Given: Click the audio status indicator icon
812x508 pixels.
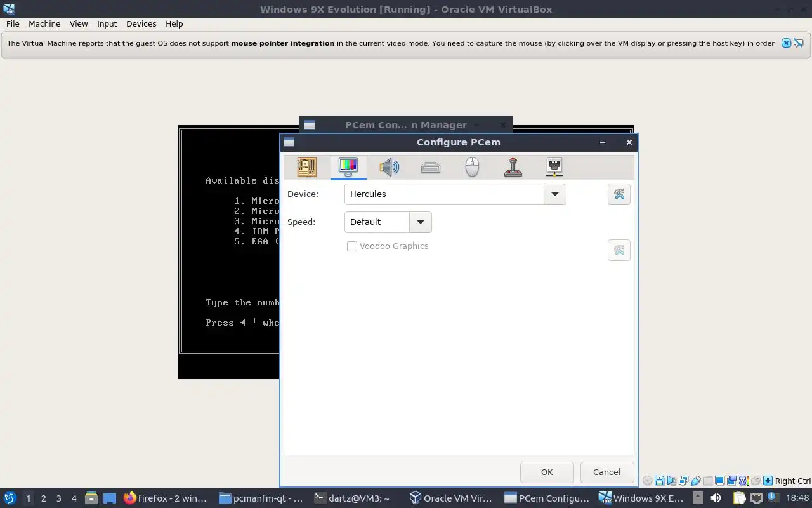Looking at the screenshot, I should point(671,481).
